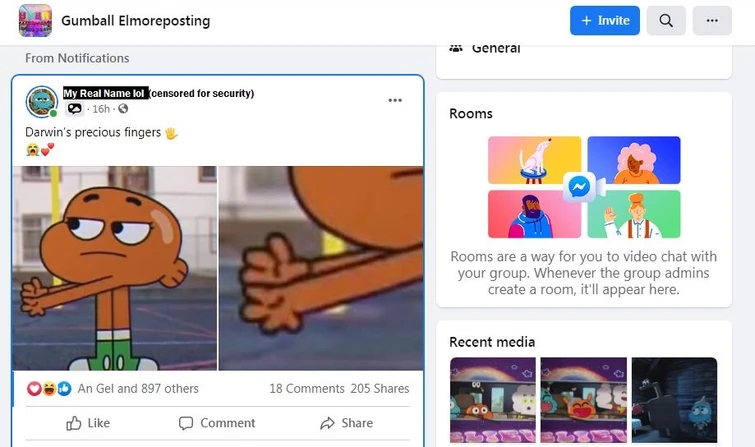Open the 205 Shares link
Viewport: 755px width, 447px height.
pyautogui.click(x=380, y=389)
